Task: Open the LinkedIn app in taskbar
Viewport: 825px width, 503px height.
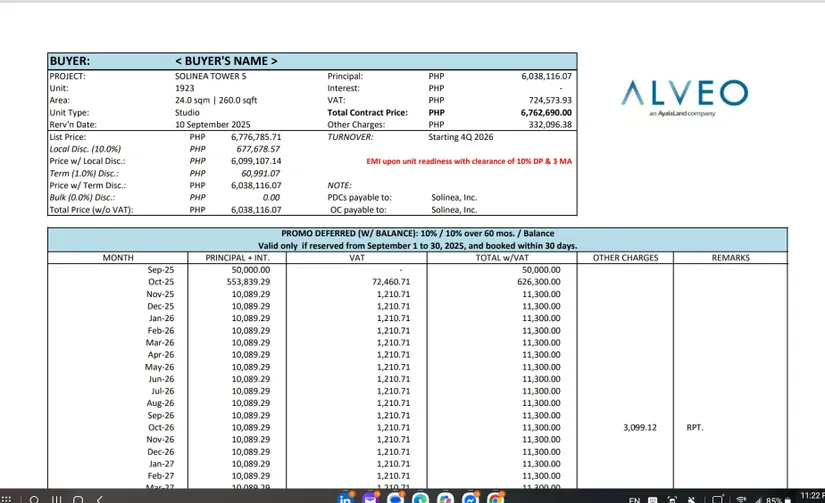Action: pos(346,499)
